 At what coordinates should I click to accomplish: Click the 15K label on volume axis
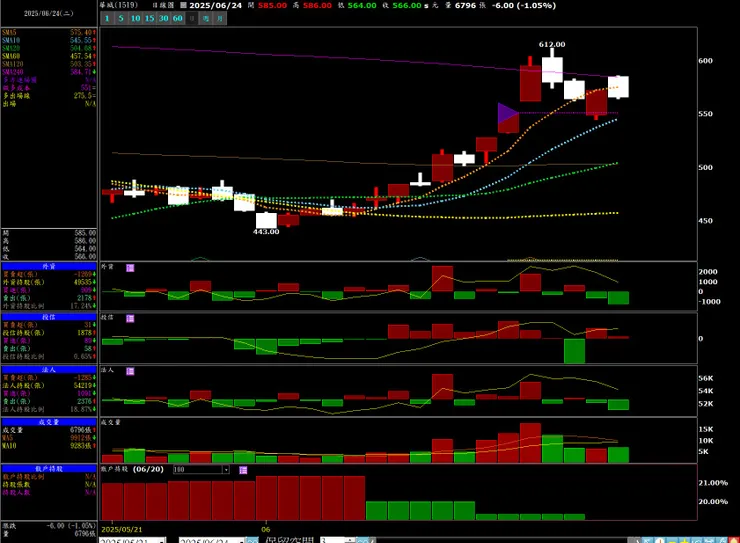point(706,429)
